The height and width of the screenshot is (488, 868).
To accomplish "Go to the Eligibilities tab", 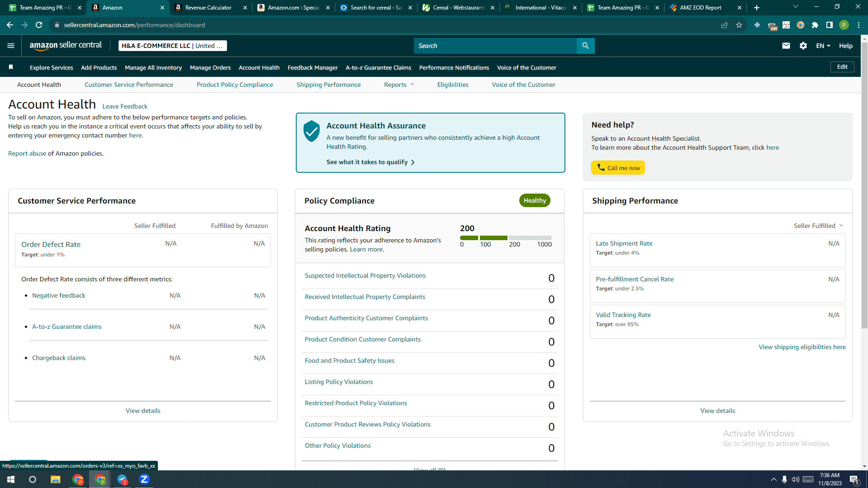I will (x=453, y=85).
